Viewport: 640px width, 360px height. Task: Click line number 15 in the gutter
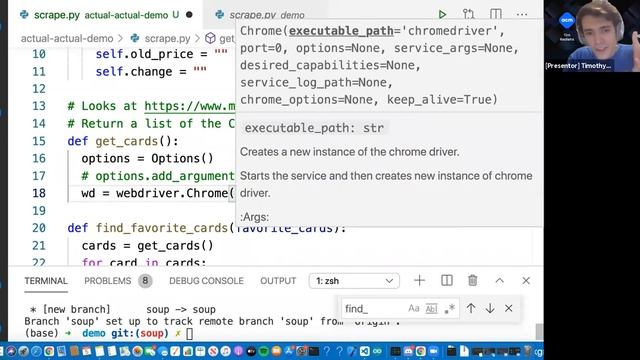[x=39, y=141]
